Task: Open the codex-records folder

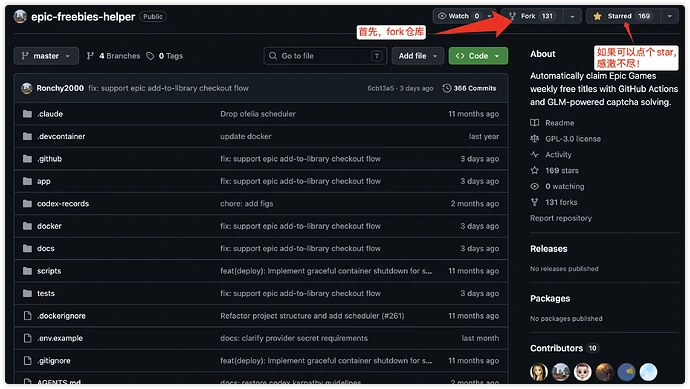Action: [63, 204]
